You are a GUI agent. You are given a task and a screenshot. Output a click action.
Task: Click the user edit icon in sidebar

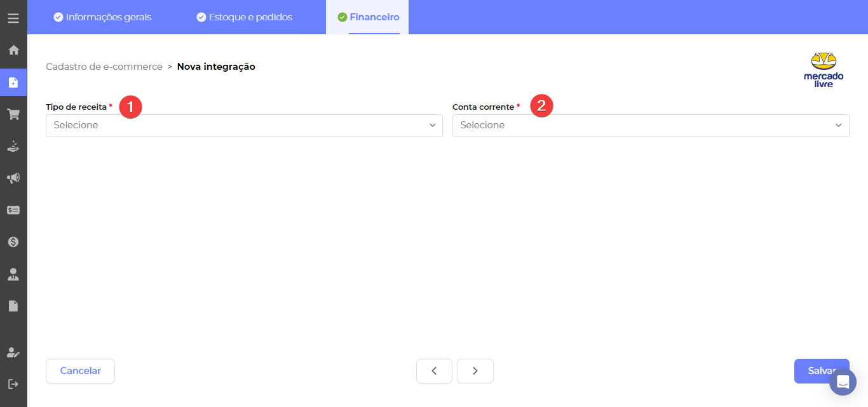coord(13,352)
